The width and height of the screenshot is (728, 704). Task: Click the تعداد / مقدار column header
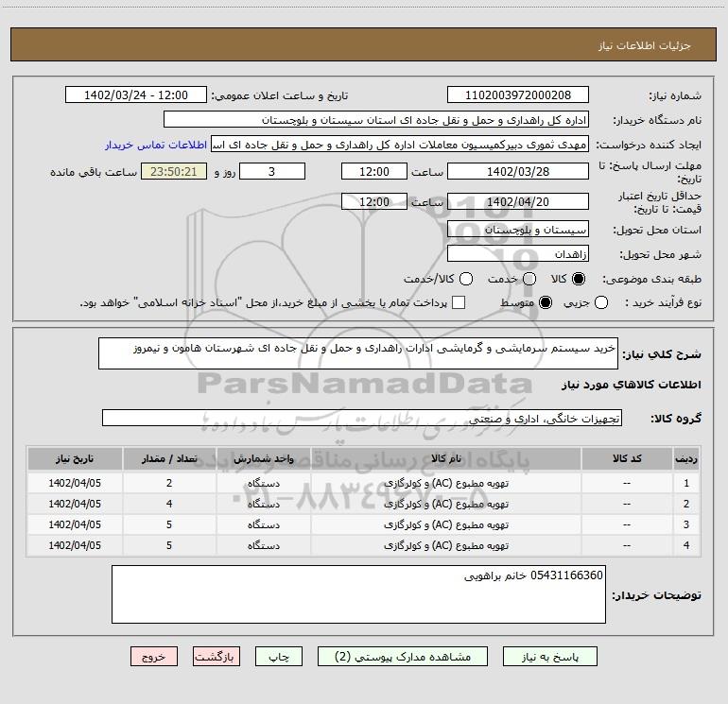click(x=169, y=458)
